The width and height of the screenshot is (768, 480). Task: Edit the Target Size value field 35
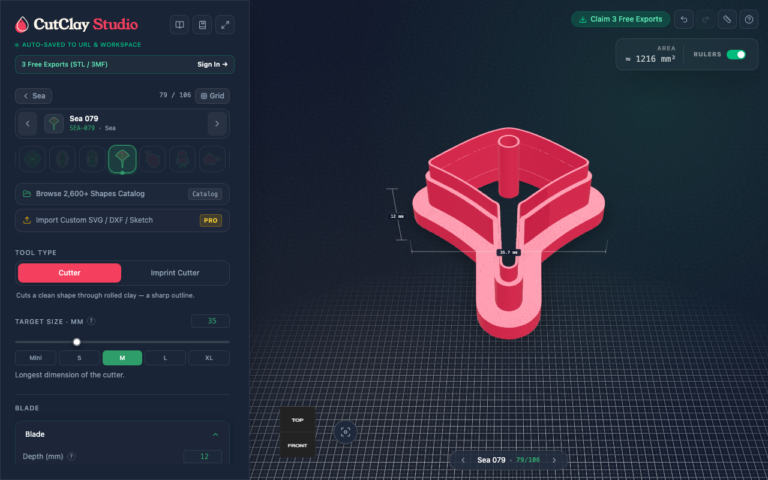[x=211, y=321]
